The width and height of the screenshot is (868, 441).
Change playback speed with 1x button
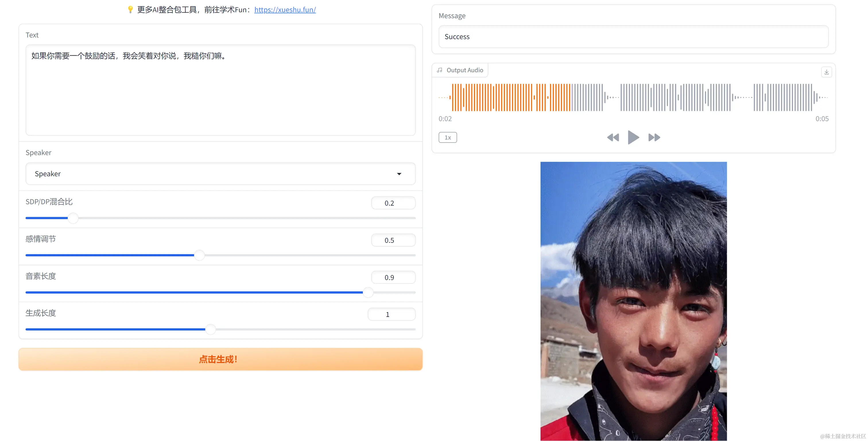click(447, 137)
